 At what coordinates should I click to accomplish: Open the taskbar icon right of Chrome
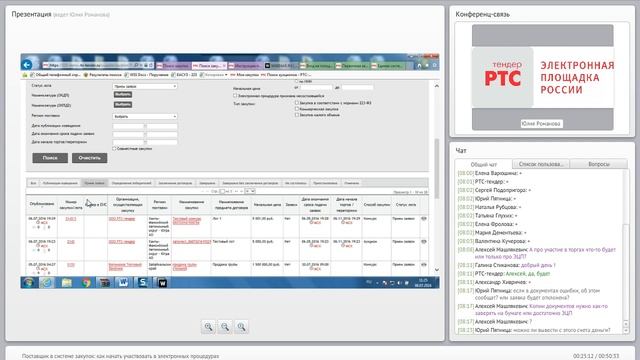(x=104, y=282)
